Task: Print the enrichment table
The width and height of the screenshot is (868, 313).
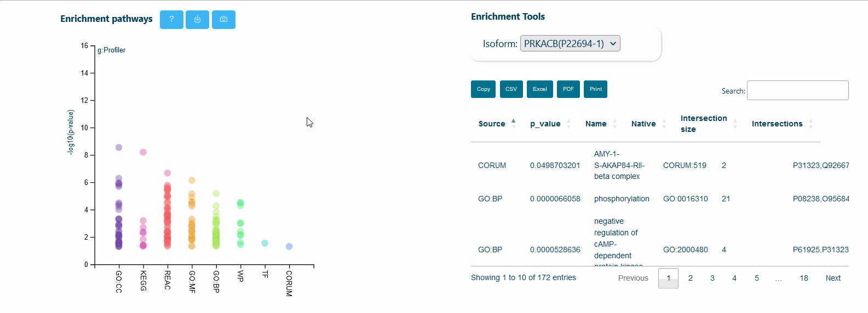Action: 595,89
